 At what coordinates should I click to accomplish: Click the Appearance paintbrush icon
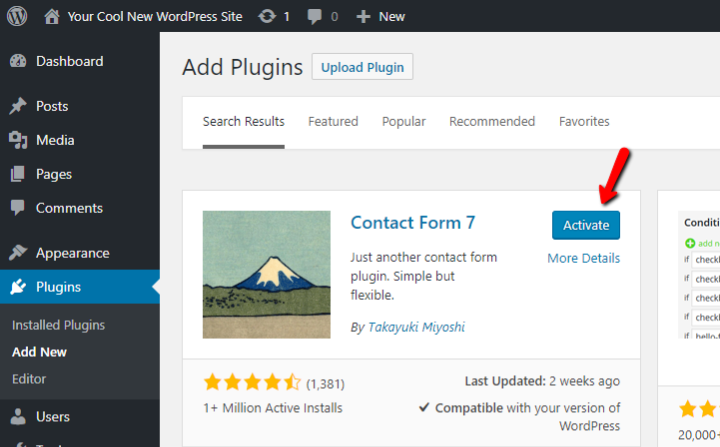click(18, 253)
